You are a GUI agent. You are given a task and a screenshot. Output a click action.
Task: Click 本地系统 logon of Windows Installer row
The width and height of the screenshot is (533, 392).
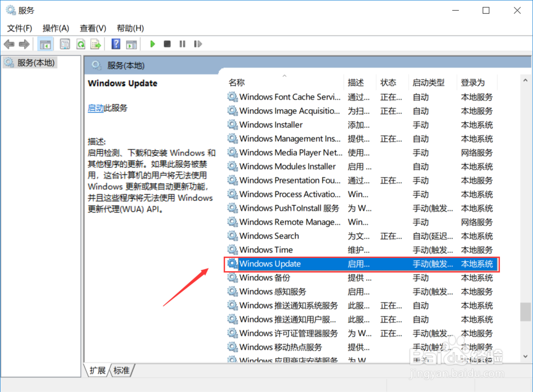[477, 125]
